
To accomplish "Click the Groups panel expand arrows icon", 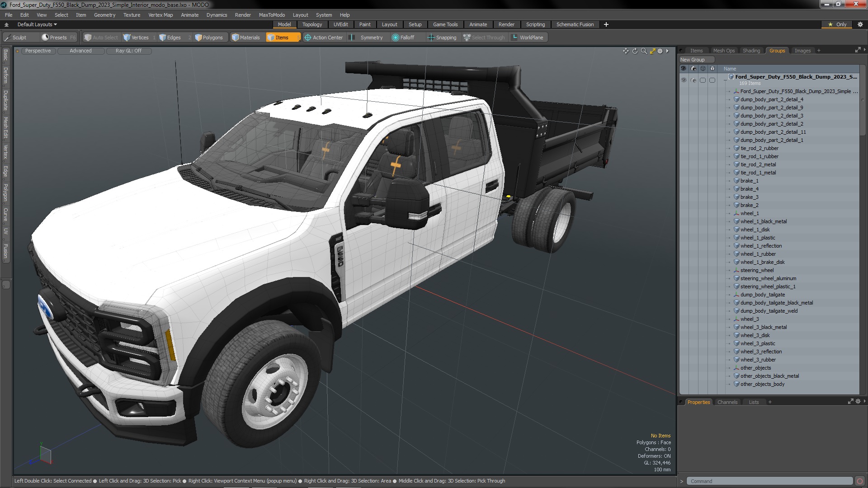I will [x=858, y=50].
